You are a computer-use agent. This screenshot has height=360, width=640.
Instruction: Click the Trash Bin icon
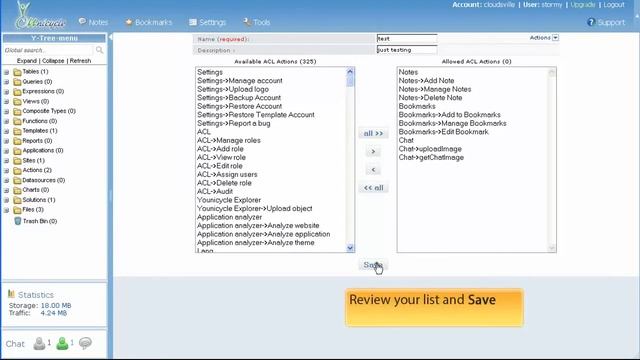point(18,221)
